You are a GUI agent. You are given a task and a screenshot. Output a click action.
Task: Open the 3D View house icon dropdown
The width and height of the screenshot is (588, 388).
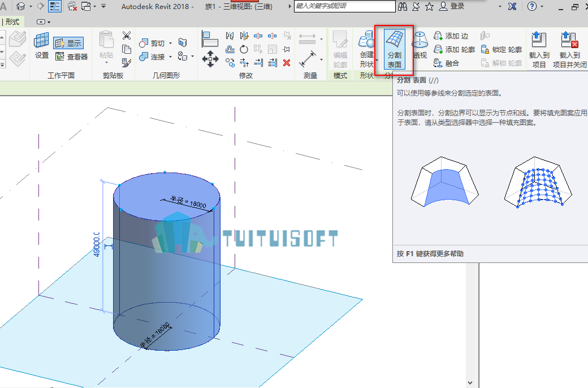click(x=31, y=6)
